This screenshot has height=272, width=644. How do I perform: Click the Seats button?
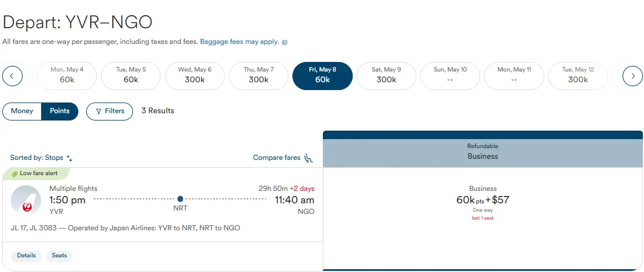pos(59,256)
